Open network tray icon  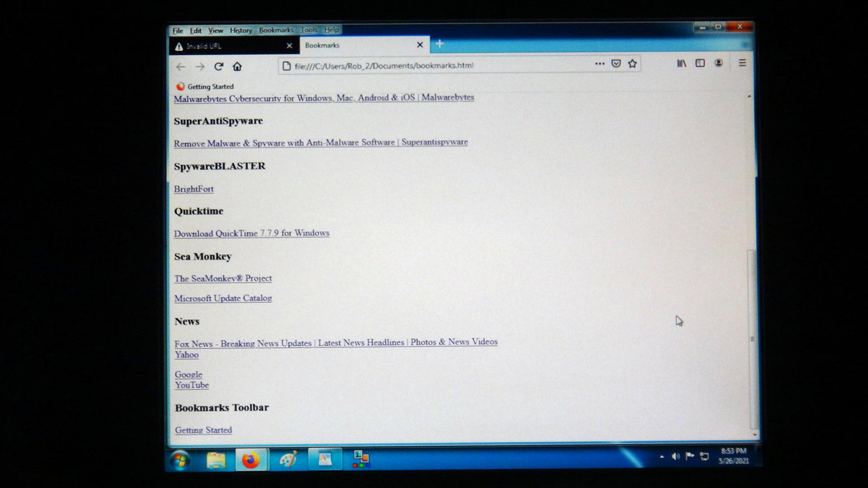pos(705,456)
